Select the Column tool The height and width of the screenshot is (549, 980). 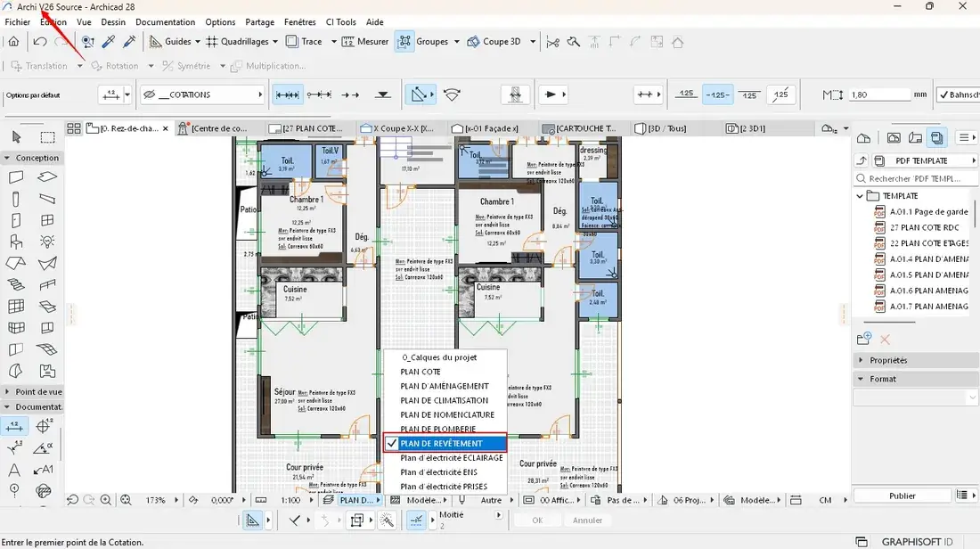16,199
